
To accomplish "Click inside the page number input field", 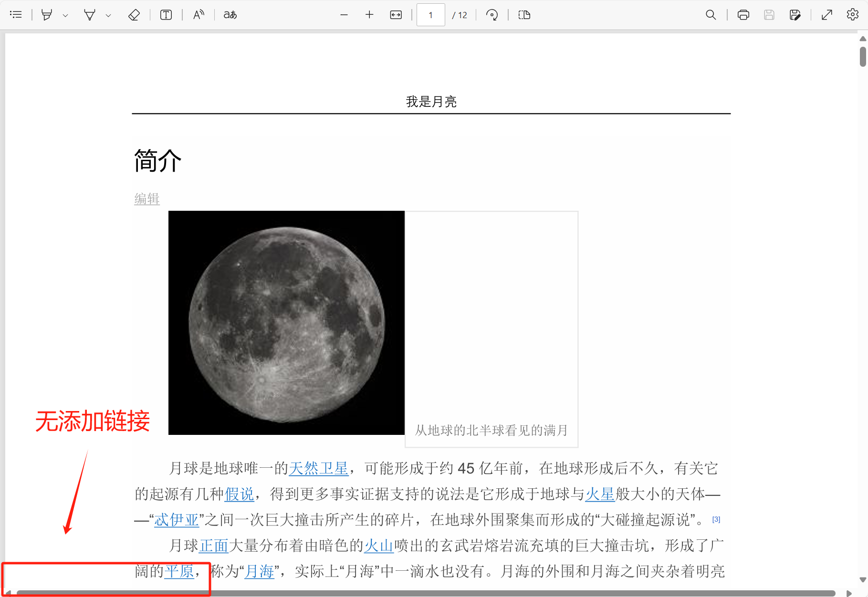I will [430, 15].
